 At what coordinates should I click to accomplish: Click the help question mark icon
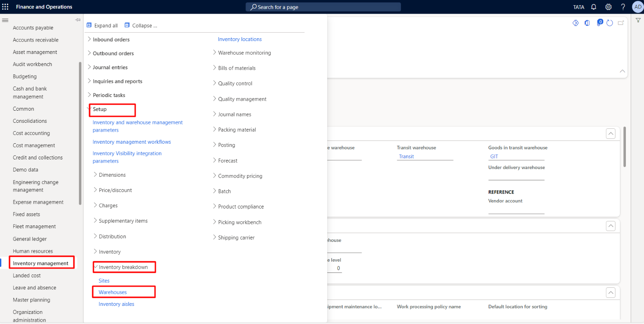click(x=623, y=7)
